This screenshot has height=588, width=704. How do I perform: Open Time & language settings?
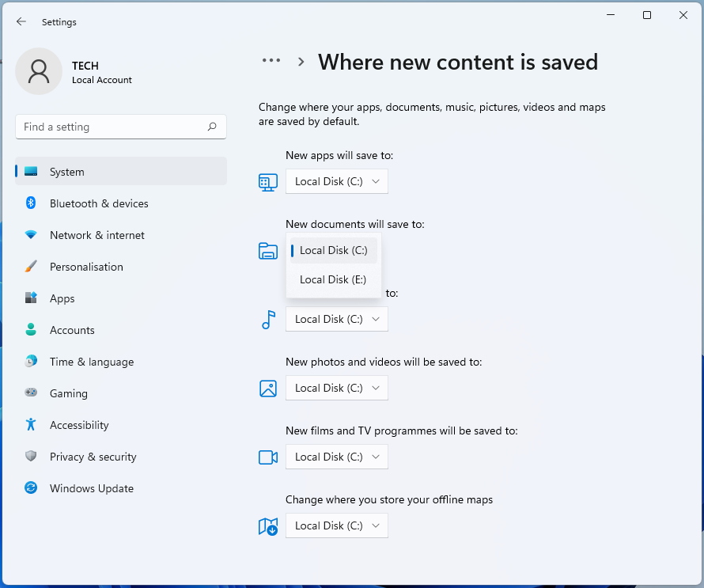click(121, 362)
